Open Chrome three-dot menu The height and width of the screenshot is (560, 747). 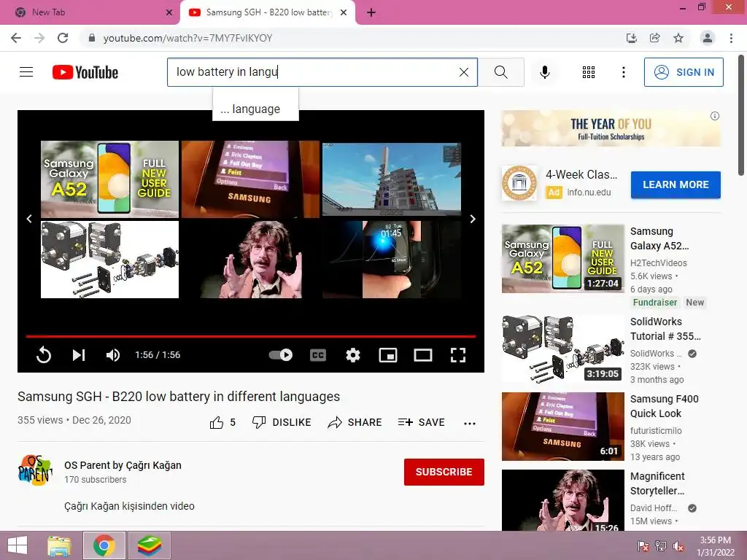731,38
